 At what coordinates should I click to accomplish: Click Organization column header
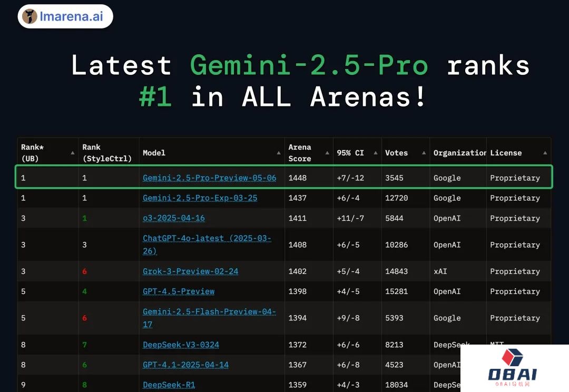[x=459, y=153]
